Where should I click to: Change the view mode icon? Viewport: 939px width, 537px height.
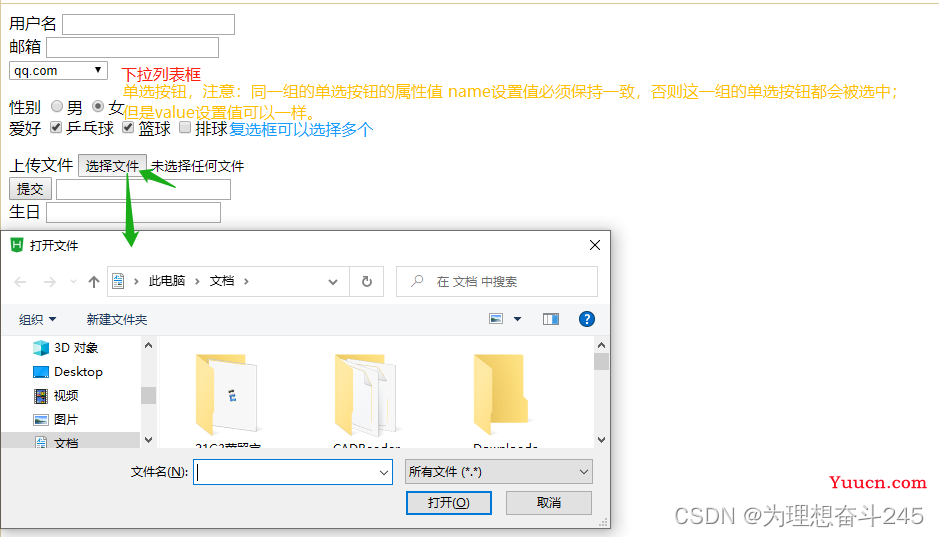[x=496, y=319]
